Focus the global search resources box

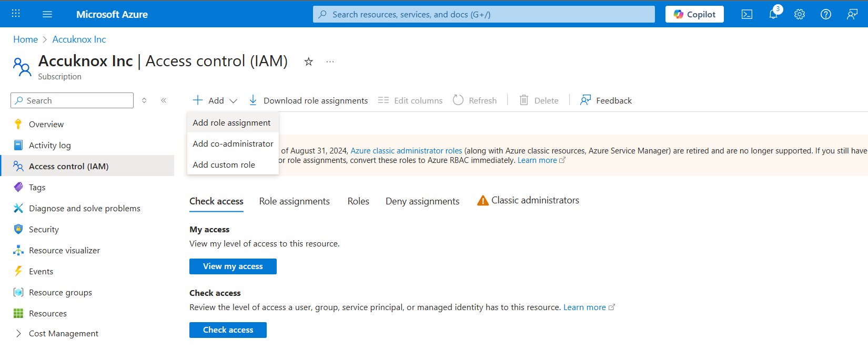(x=484, y=14)
